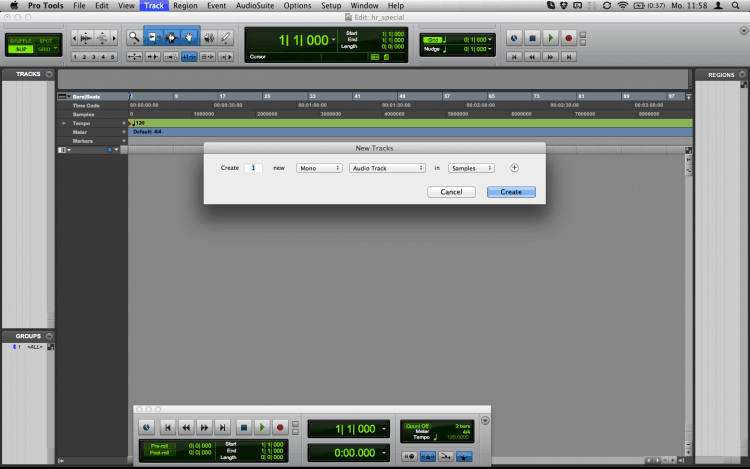This screenshot has height=469, width=750.
Task: Click Cancel in New Tracks dialog
Action: (451, 192)
